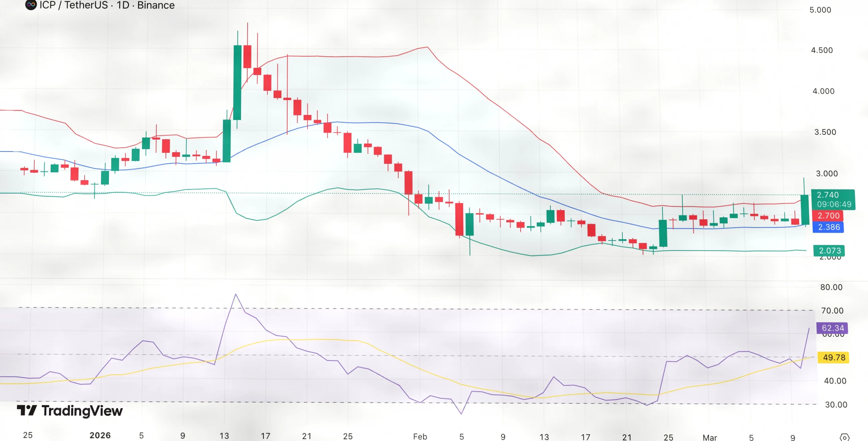Click the January 25 date label
The image size is (868, 441).
(x=348, y=436)
